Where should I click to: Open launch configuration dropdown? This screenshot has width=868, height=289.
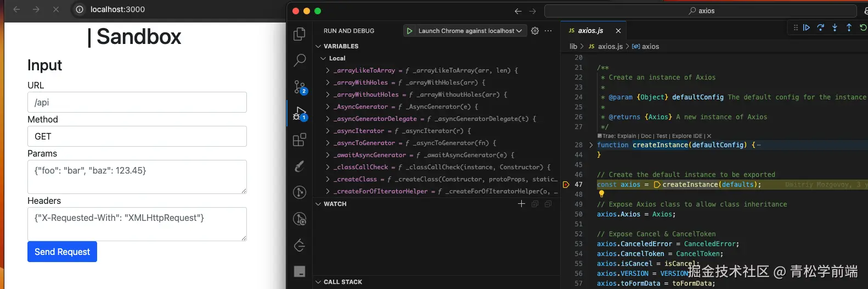pos(470,31)
